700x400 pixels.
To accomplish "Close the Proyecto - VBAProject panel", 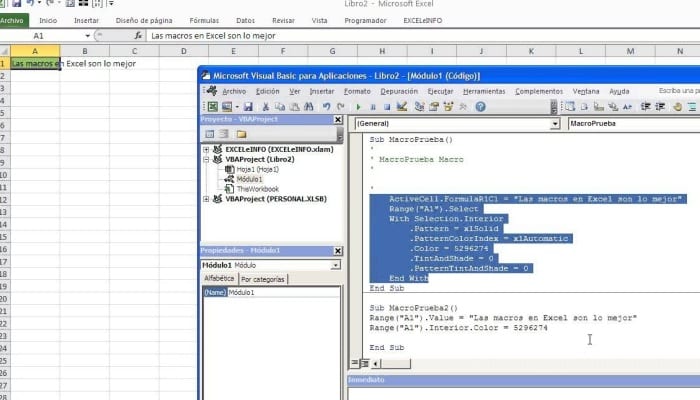I will 338,119.
